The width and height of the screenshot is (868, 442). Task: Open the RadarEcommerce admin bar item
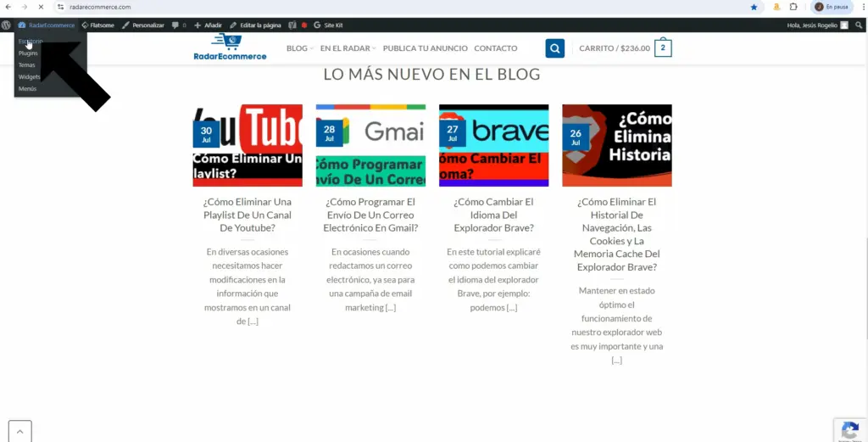click(47, 25)
